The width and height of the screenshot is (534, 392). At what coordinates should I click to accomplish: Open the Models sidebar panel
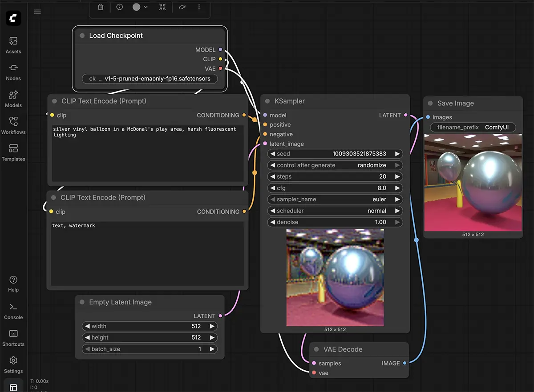tap(13, 99)
